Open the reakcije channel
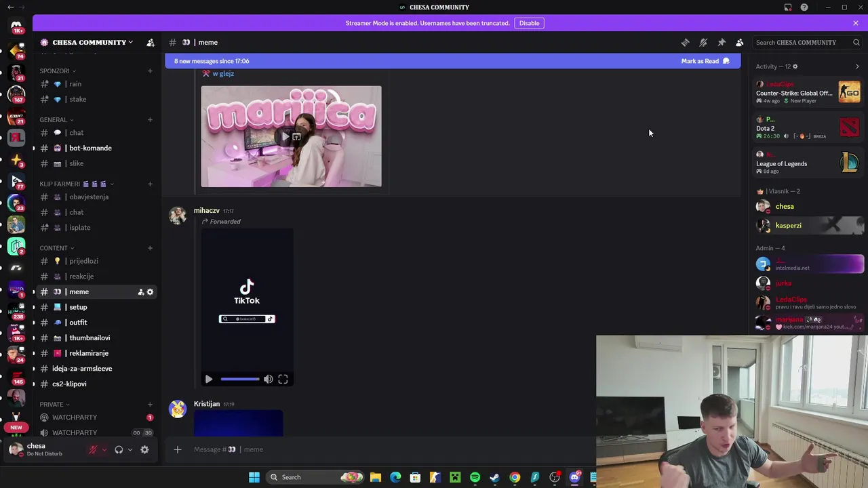 pyautogui.click(x=97, y=277)
